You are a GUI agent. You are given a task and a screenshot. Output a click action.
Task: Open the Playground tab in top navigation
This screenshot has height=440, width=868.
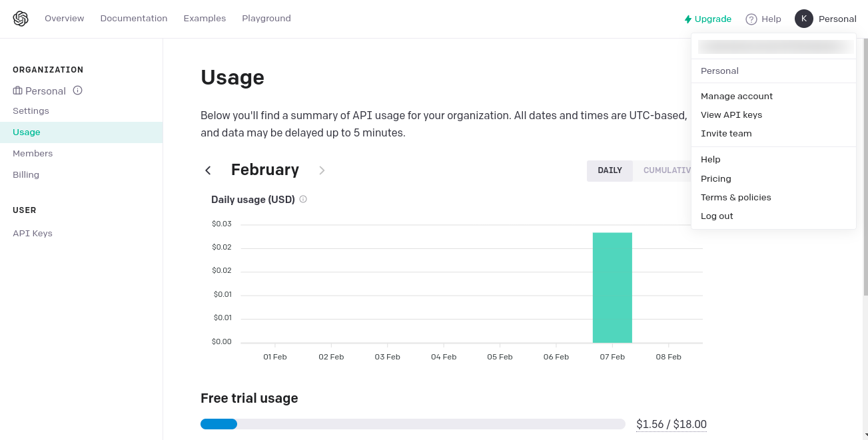coord(266,19)
